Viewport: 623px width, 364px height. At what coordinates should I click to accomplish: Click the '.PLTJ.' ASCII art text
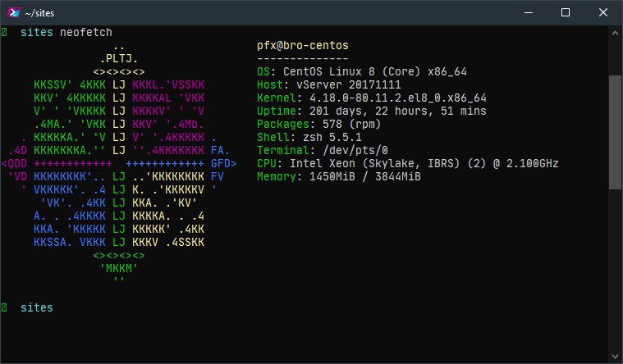[119, 59]
